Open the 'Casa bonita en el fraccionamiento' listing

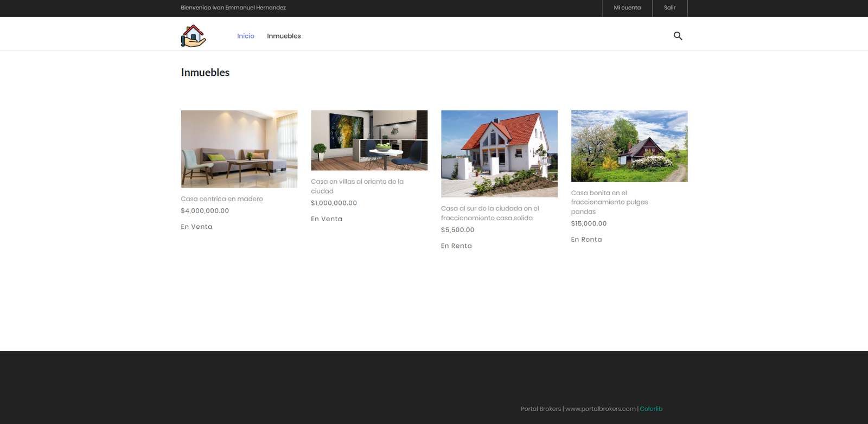click(x=609, y=202)
